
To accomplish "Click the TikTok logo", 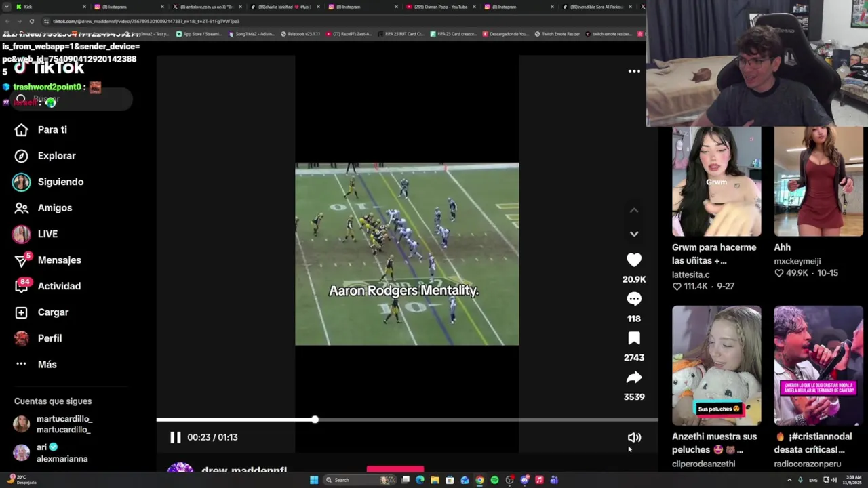I will 49,68.
